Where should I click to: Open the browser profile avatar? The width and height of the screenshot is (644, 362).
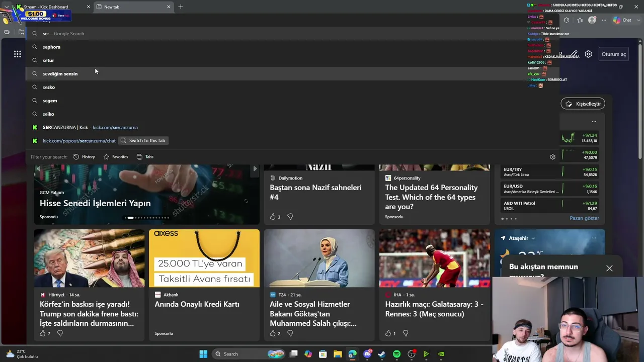coord(592,20)
